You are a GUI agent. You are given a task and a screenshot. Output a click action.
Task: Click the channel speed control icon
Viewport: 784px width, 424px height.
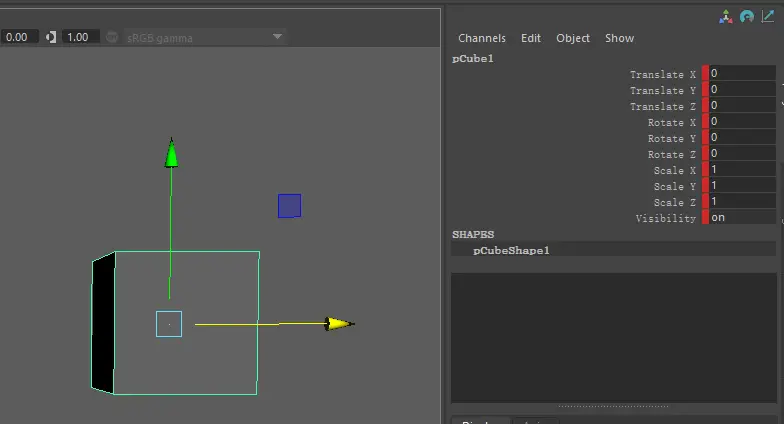click(747, 17)
